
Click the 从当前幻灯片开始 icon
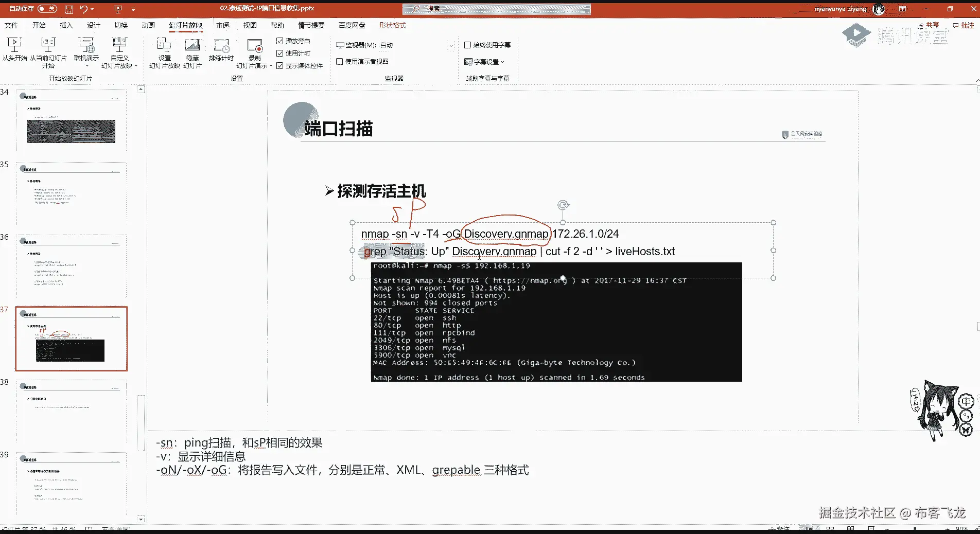coord(48,45)
